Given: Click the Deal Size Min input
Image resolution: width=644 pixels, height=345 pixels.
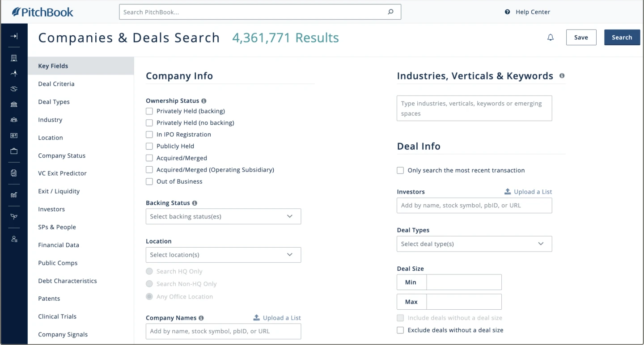Looking at the screenshot, I should click(x=464, y=282).
